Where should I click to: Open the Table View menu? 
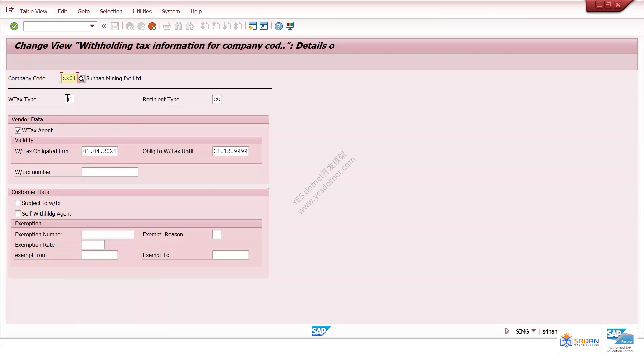pos(34,11)
